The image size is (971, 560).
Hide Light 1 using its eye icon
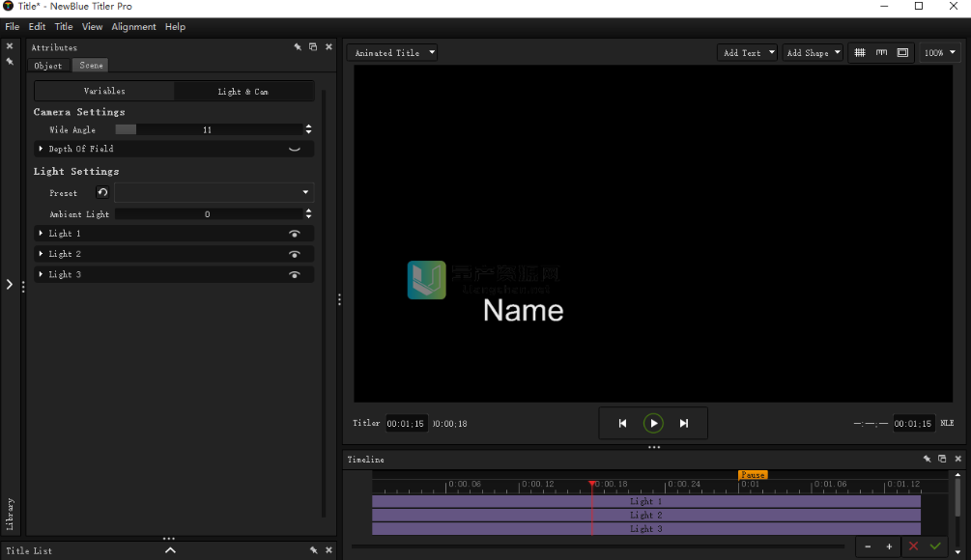[x=295, y=234]
